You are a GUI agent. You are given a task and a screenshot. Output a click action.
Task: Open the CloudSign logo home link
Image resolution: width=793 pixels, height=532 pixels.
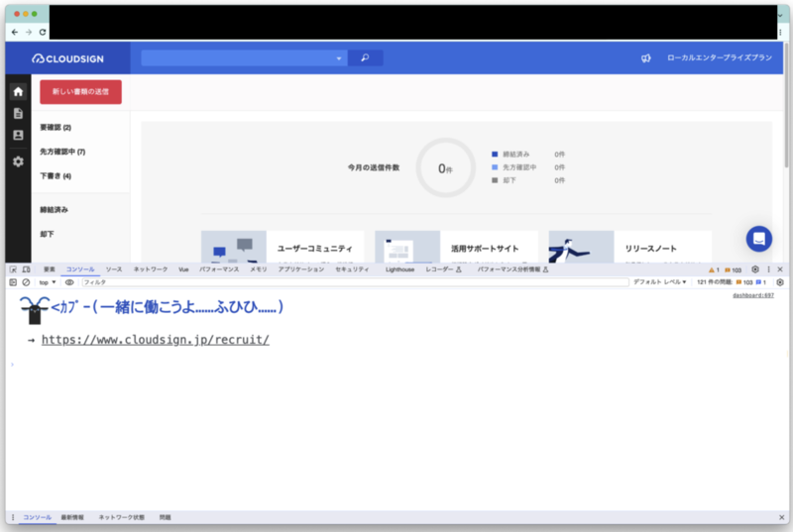(67, 58)
